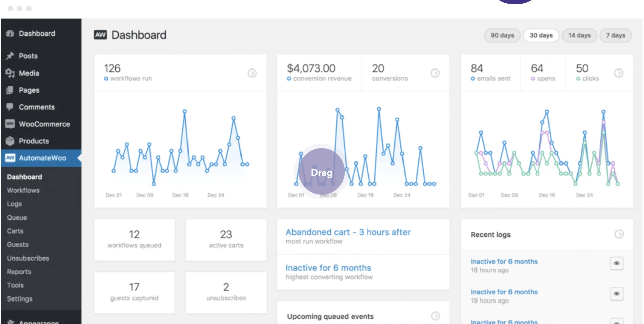Click the Dashboard gauge icon in sidebar

coord(10,33)
